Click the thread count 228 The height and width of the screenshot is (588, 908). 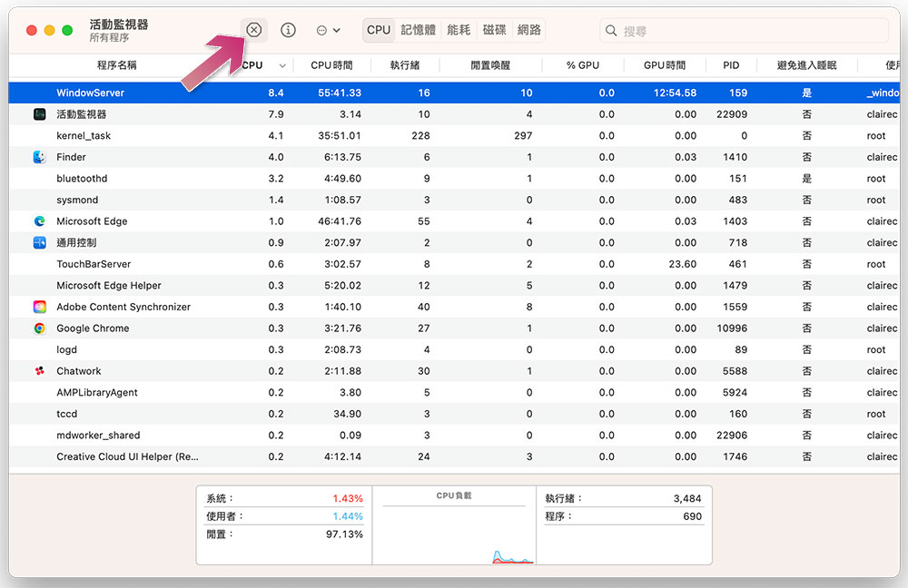point(420,135)
